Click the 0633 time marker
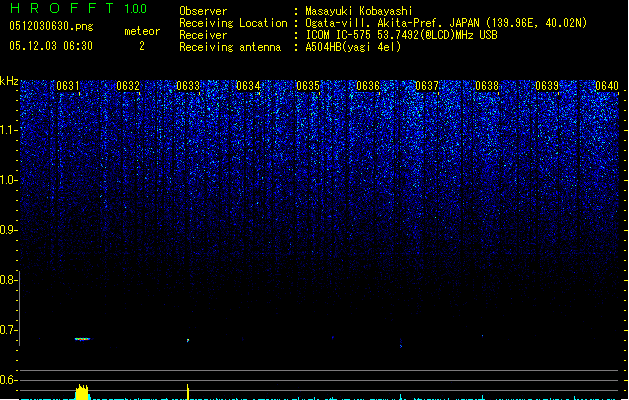629x400 pixels. (x=188, y=86)
